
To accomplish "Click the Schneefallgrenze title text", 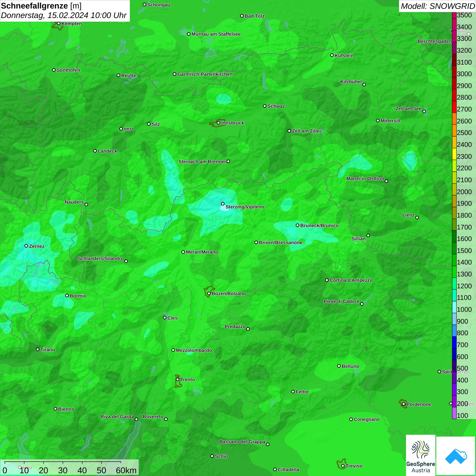I will [41, 6].
